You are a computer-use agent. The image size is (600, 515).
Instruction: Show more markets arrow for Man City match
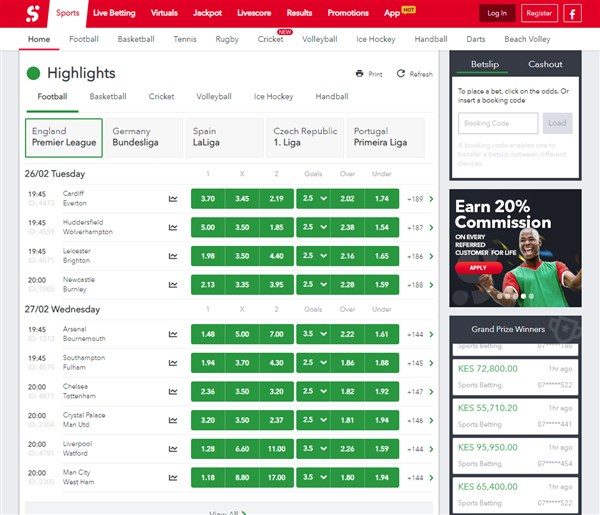click(x=431, y=478)
